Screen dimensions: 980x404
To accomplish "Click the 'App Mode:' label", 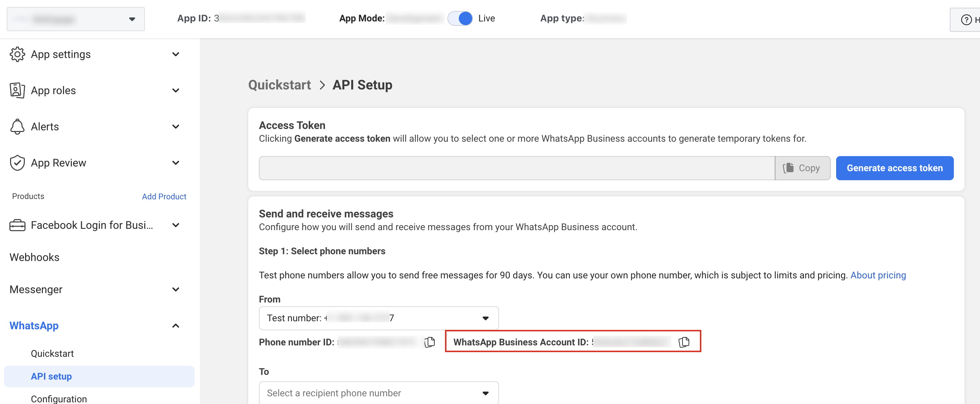I will click(x=362, y=18).
